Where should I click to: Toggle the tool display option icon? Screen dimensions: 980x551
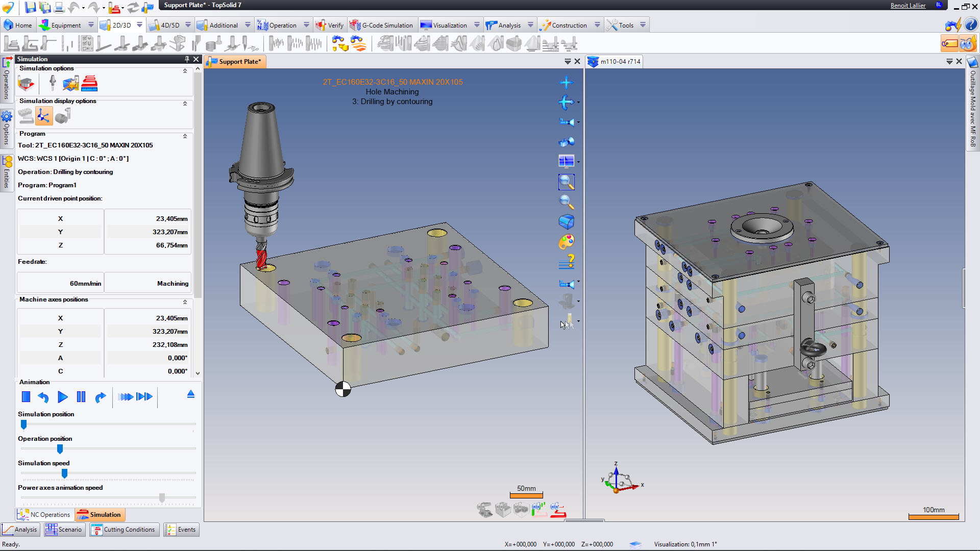[x=62, y=116]
